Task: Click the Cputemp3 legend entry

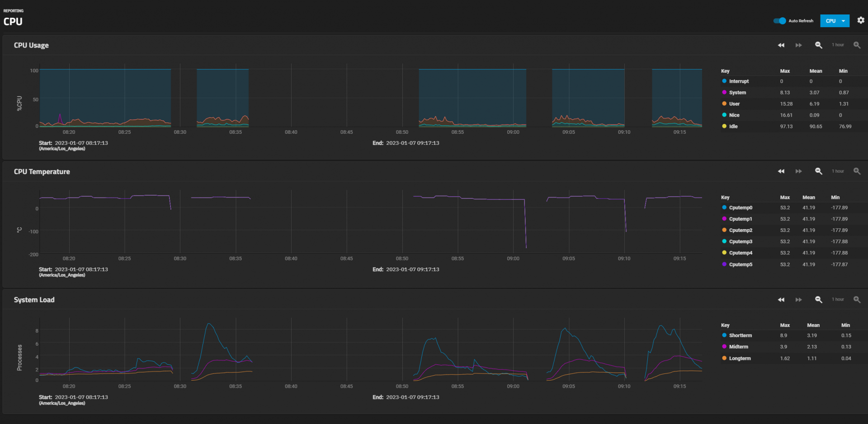Action: tap(741, 241)
